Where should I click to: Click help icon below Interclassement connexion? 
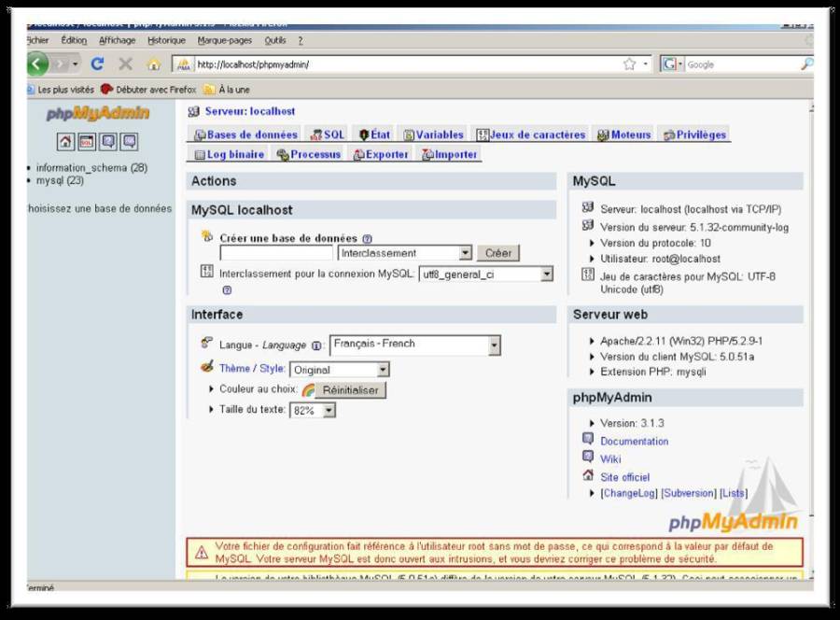[x=227, y=289]
